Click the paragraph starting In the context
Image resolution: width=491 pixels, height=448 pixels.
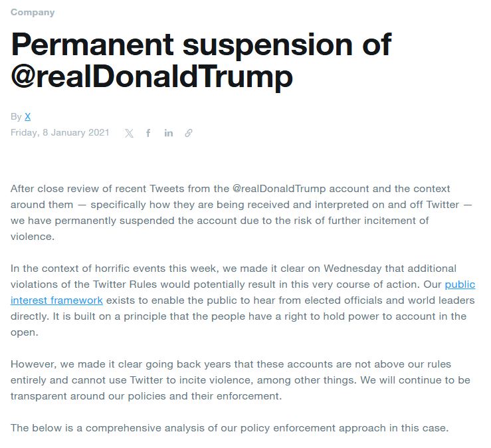pyautogui.click(x=239, y=300)
